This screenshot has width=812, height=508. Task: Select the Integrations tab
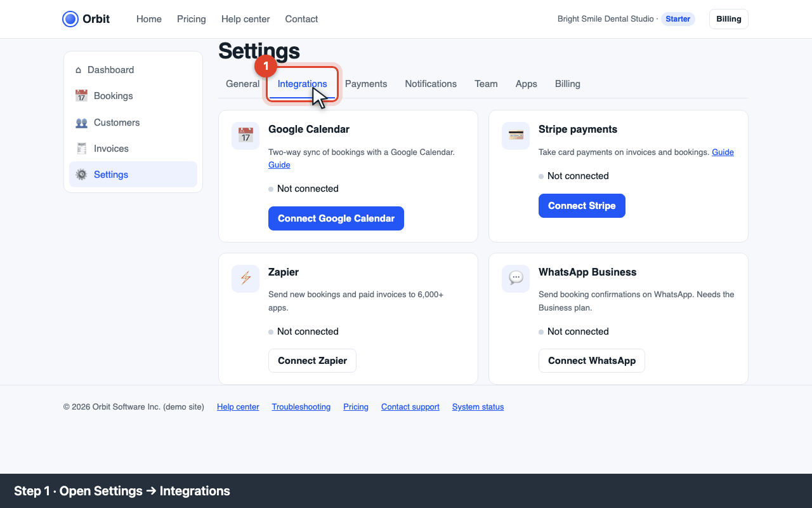click(303, 84)
